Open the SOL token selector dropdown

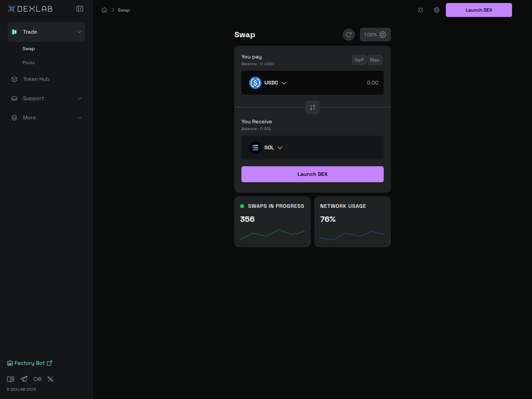click(x=266, y=147)
